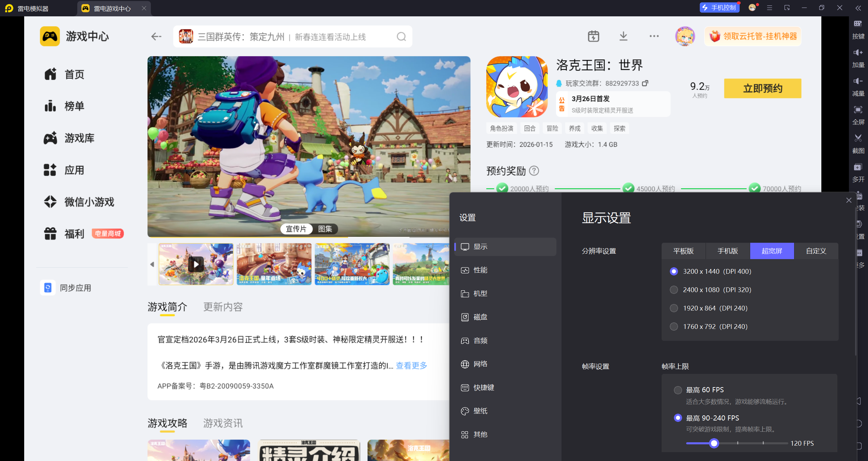This screenshot has width=868, height=461.
Task: Choose 1920 x 864 resolution radio
Action: 674,308
